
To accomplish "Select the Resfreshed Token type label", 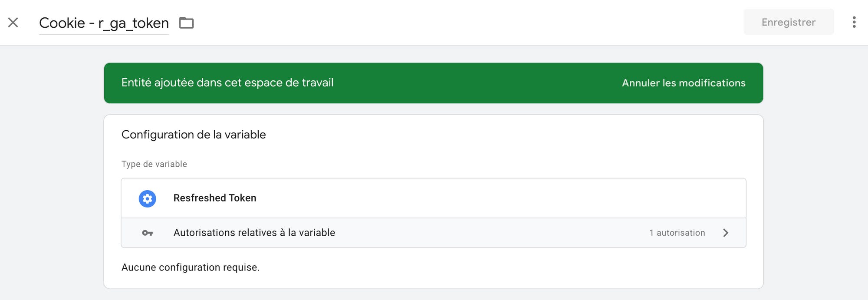I will click(215, 198).
